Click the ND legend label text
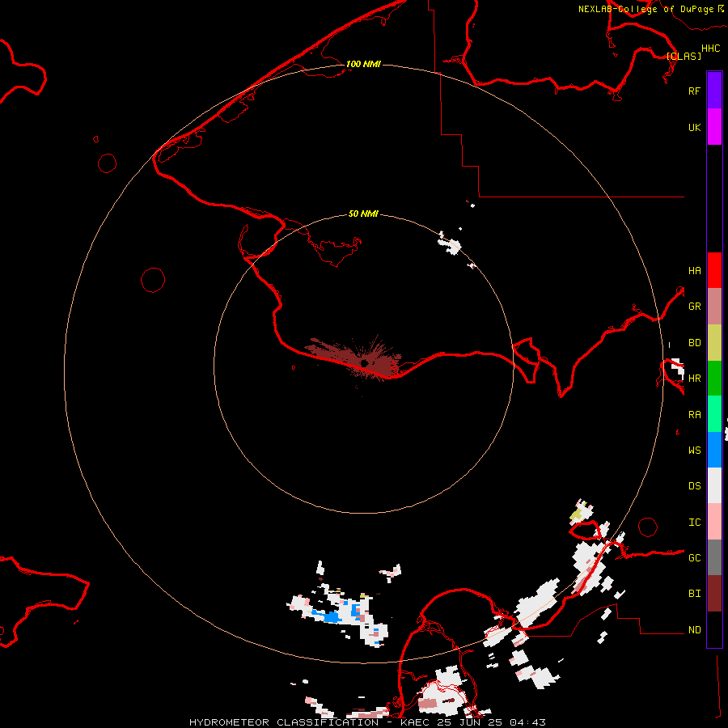The width and height of the screenshot is (728, 728). tap(694, 629)
